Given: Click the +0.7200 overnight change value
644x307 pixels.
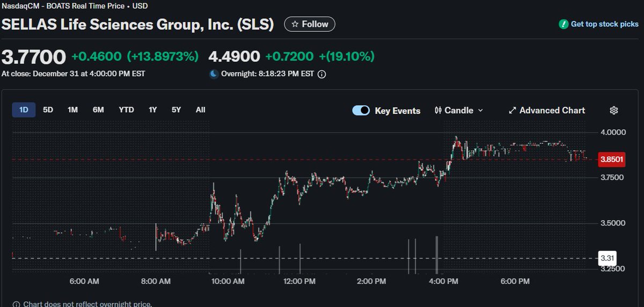Looking at the screenshot, I should point(289,56).
